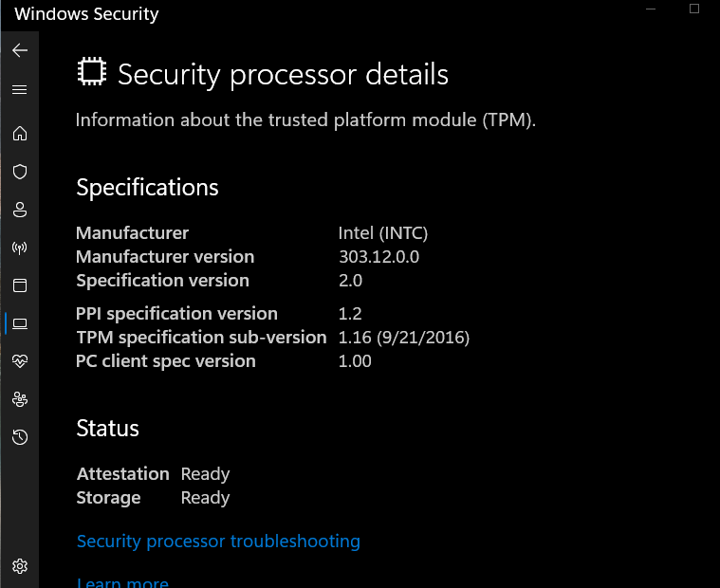The height and width of the screenshot is (588, 720).
Task: Open the Home section in sidebar
Action: 20,134
